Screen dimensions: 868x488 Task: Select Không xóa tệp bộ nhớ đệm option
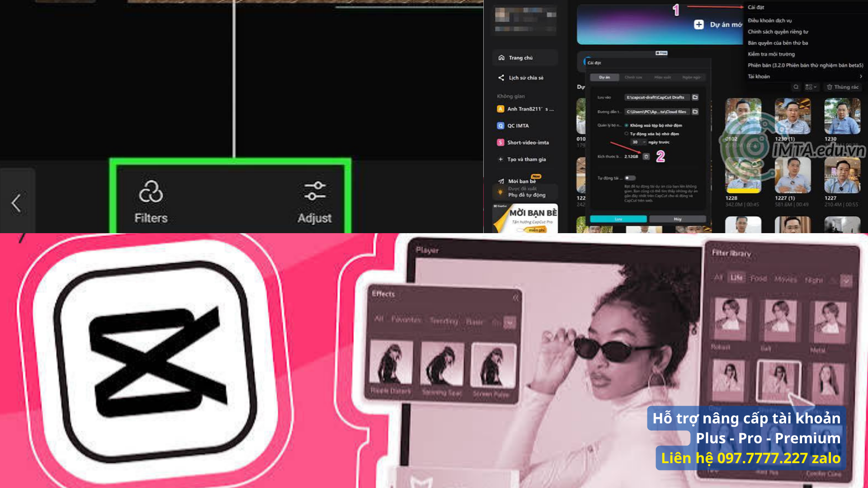(x=654, y=125)
